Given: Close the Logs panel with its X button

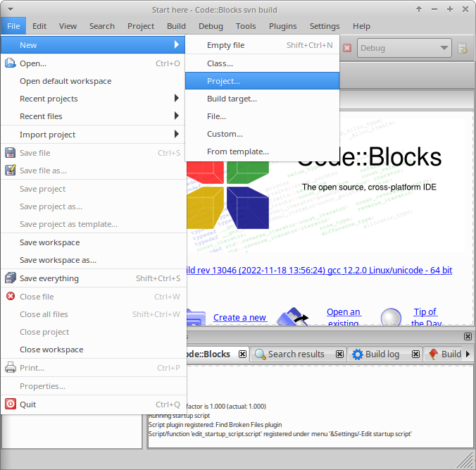Looking at the screenshot, I should [x=468, y=336].
